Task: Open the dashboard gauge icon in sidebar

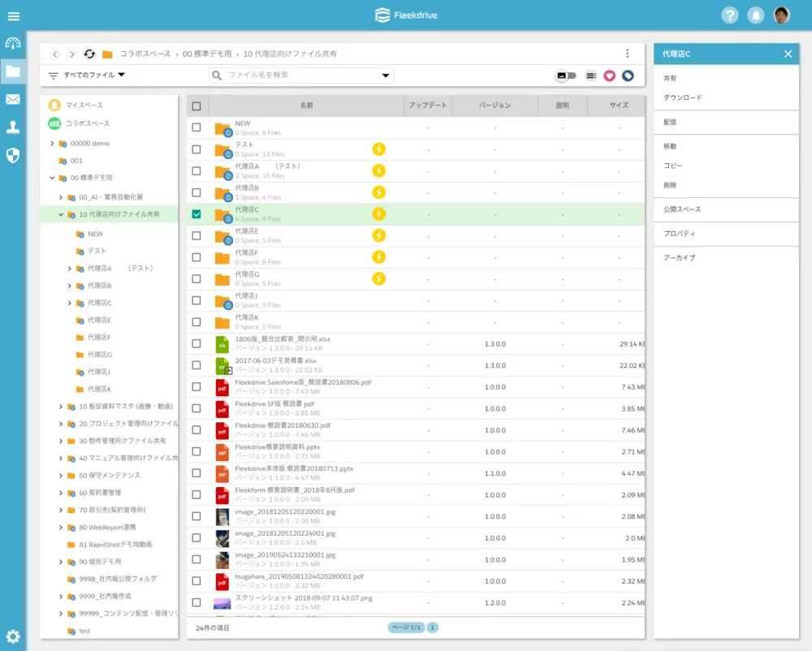Action: [13, 43]
